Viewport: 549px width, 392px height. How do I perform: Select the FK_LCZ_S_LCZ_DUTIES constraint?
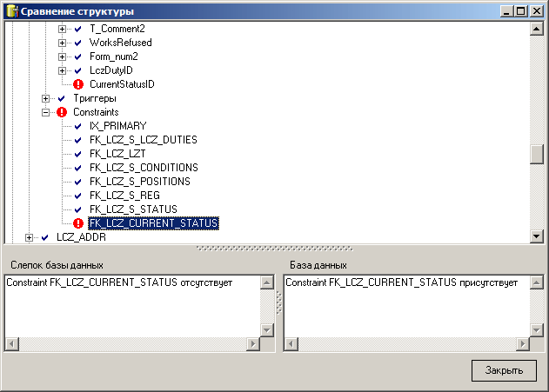point(144,140)
